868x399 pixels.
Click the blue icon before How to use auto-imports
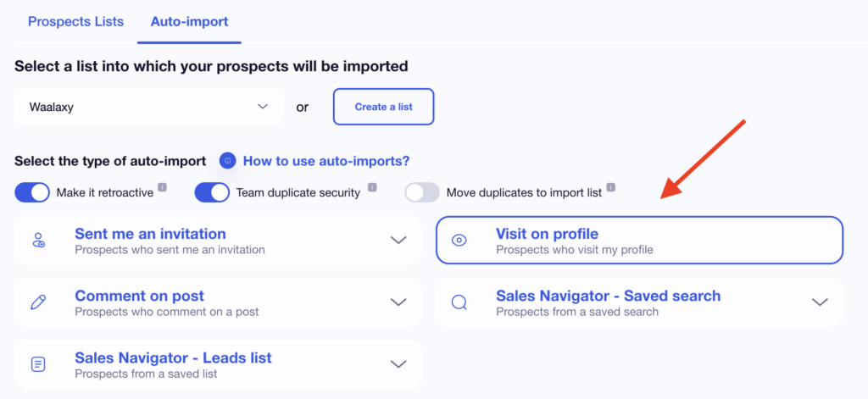pos(227,160)
